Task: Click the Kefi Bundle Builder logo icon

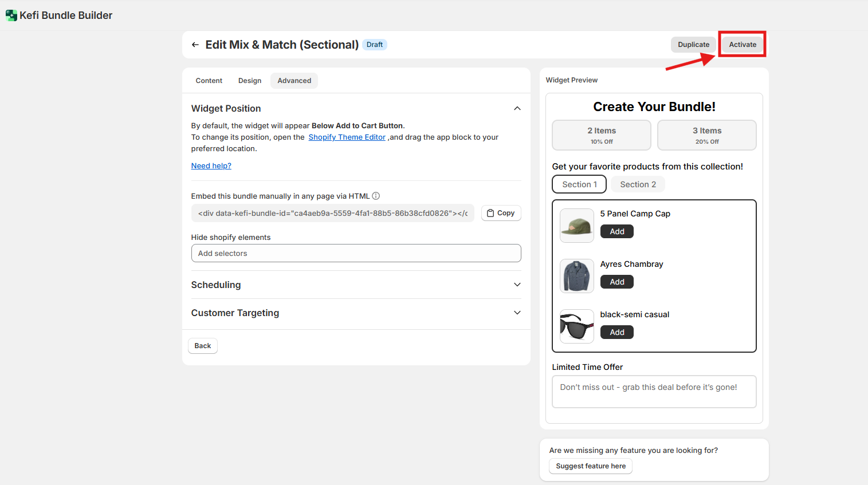Action: click(x=11, y=15)
